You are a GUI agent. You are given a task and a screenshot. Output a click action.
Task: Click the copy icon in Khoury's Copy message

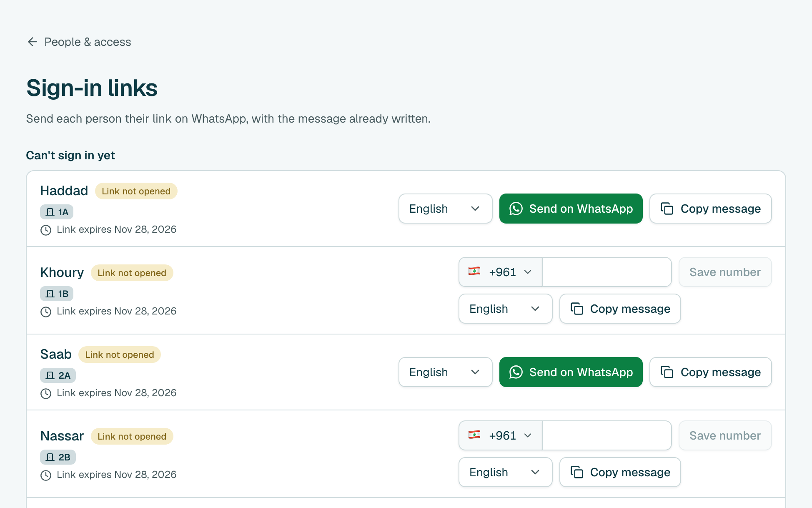click(x=576, y=309)
